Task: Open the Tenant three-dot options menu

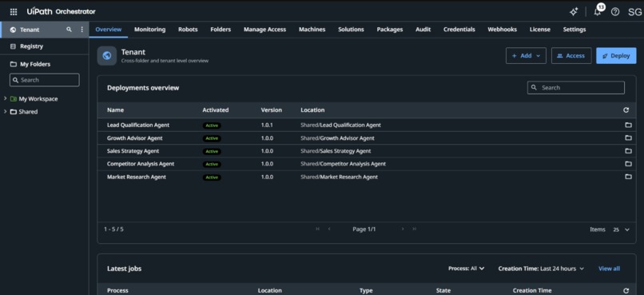Action: [81, 30]
